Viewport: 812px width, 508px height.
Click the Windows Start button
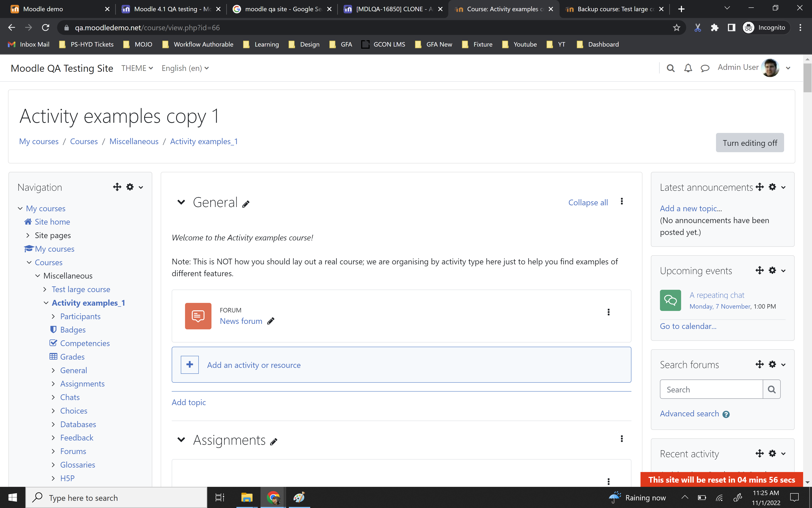(12, 497)
